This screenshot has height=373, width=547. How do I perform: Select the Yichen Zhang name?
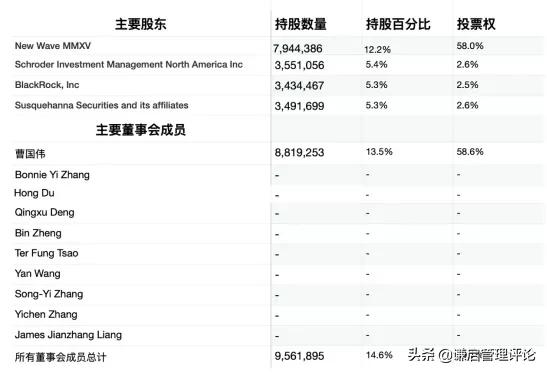(46, 314)
